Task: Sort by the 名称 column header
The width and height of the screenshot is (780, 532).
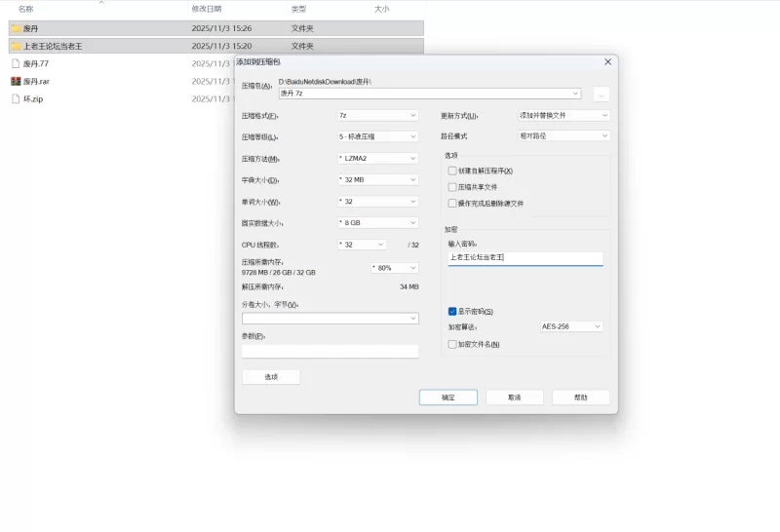Action: (26, 9)
